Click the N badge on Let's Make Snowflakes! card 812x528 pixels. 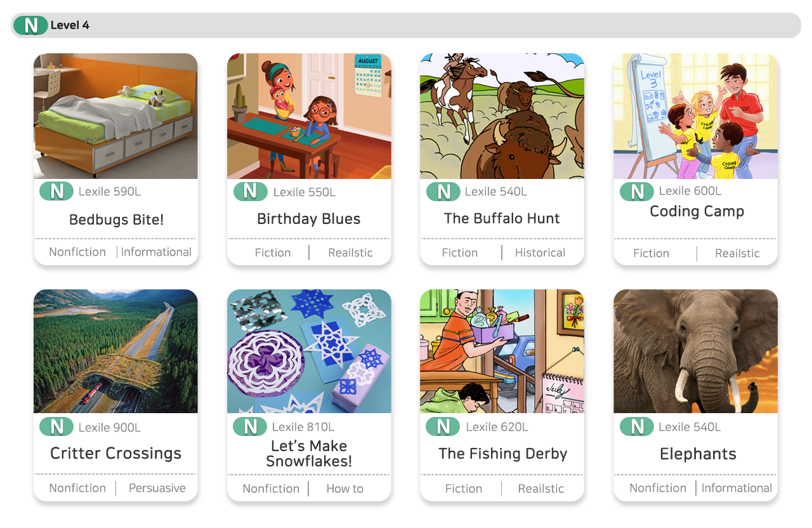coord(250,426)
